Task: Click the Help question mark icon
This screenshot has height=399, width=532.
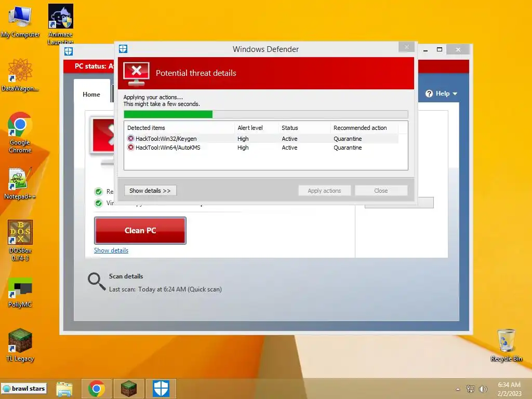Action: [x=429, y=94]
